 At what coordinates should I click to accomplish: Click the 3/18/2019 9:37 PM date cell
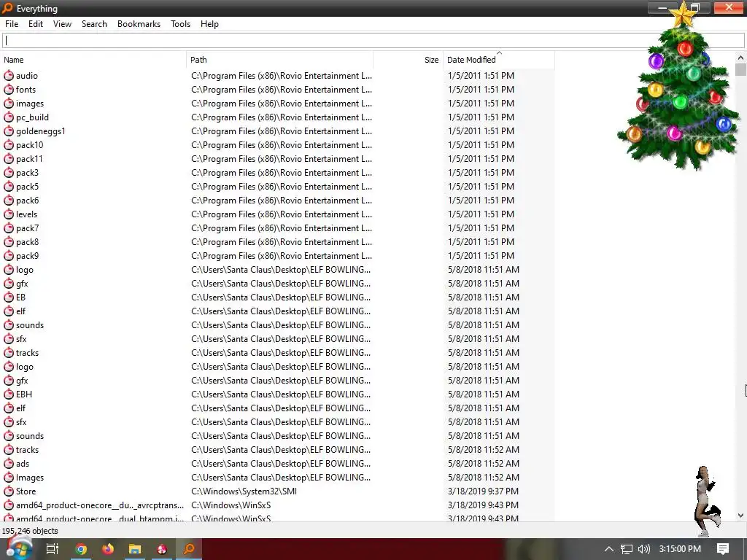pyautogui.click(x=483, y=491)
